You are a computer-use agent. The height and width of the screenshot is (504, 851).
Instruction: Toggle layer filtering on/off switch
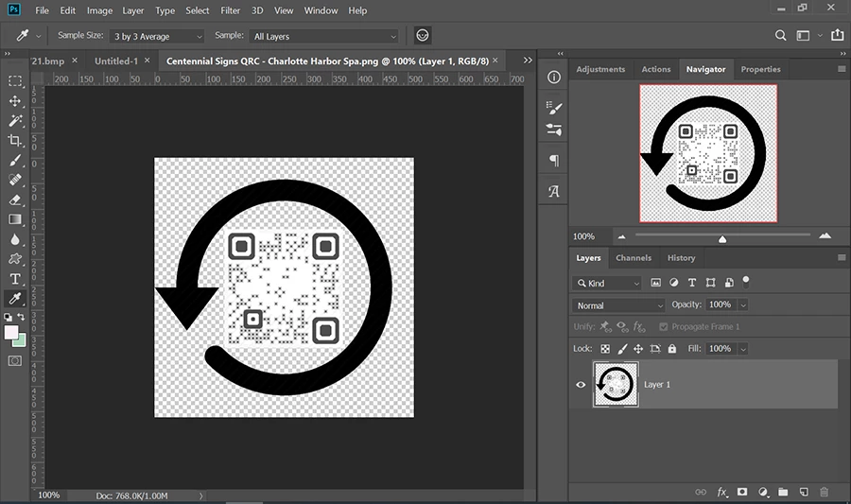(x=746, y=281)
